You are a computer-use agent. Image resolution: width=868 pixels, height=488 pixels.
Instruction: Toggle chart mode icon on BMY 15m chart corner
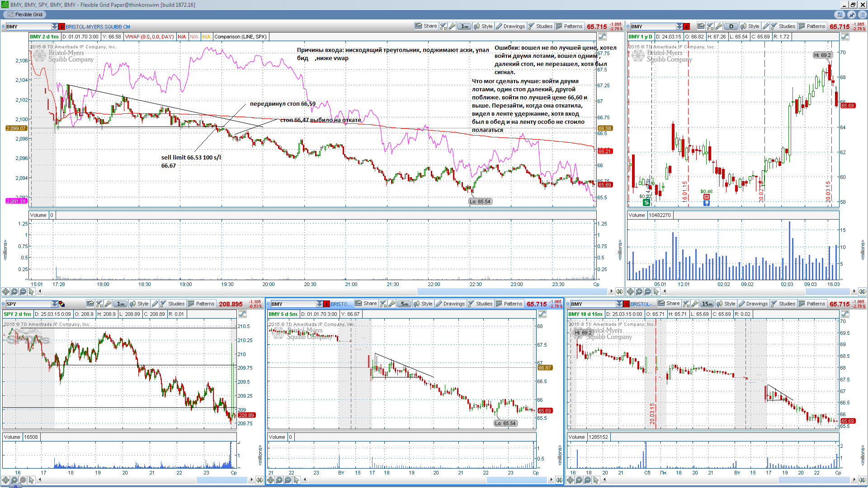(x=845, y=314)
